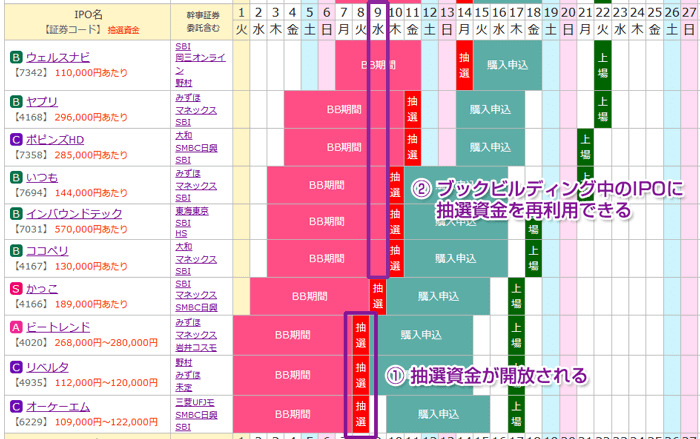Viewport: 700px width, 439px height.
Task: Click the HS broker link for インバウンドテック
Action: (x=181, y=234)
